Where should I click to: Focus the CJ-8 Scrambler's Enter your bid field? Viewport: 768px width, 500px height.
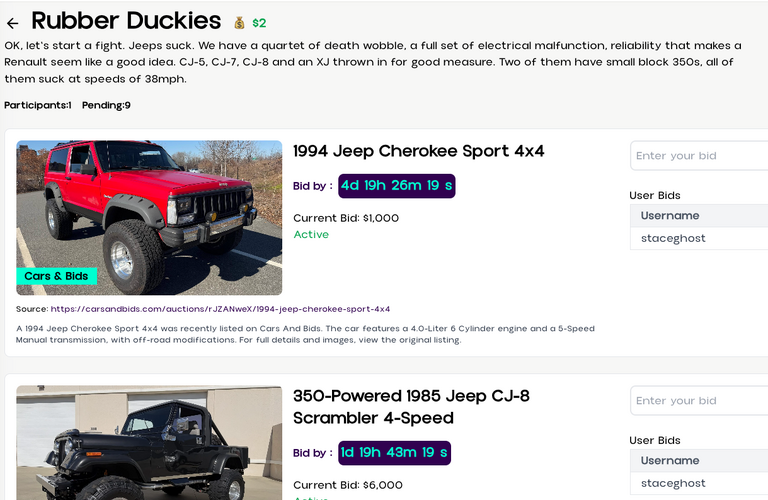click(699, 401)
